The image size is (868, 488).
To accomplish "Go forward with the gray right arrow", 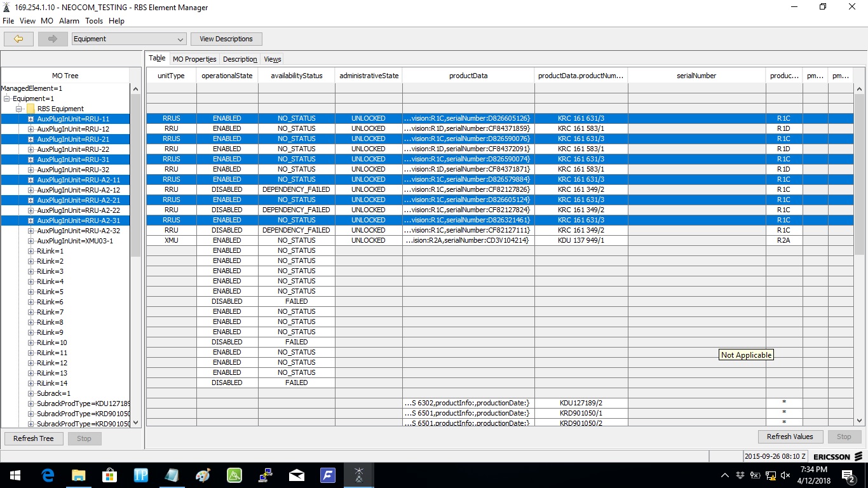I will point(53,39).
